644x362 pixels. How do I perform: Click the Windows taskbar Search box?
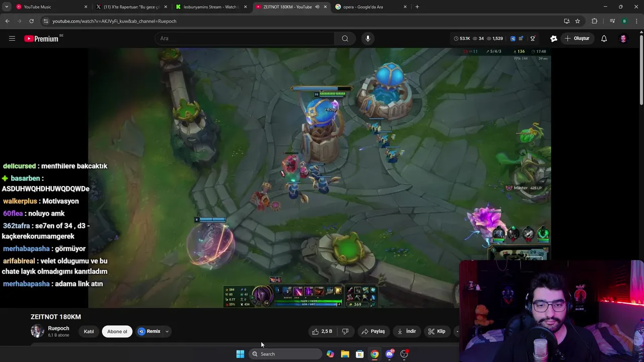click(x=285, y=354)
